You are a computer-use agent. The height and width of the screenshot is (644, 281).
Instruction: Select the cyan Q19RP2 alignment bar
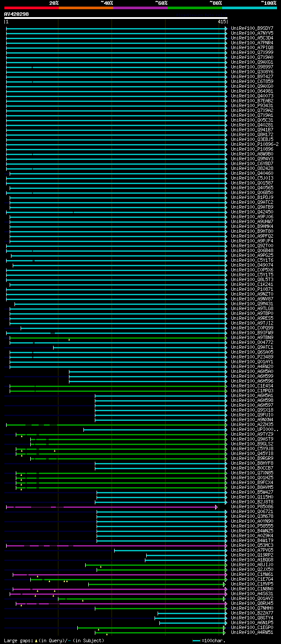[186, 555]
